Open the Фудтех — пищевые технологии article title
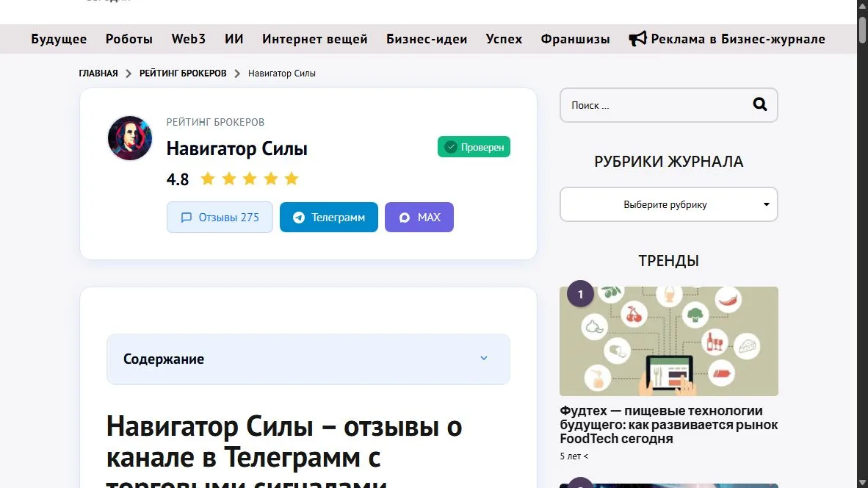868x488 pixels. (x=669, y=424)
